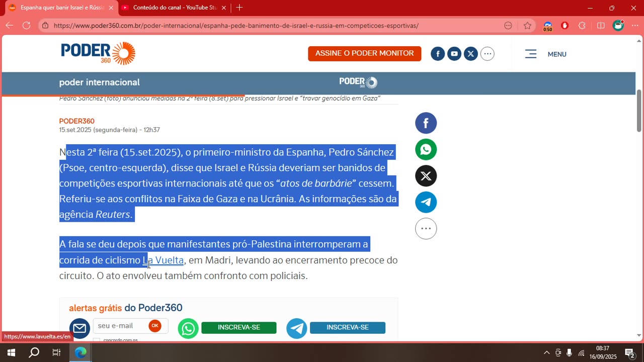
Task: Click Telegram alerts icon
Action: click(297, 328)
